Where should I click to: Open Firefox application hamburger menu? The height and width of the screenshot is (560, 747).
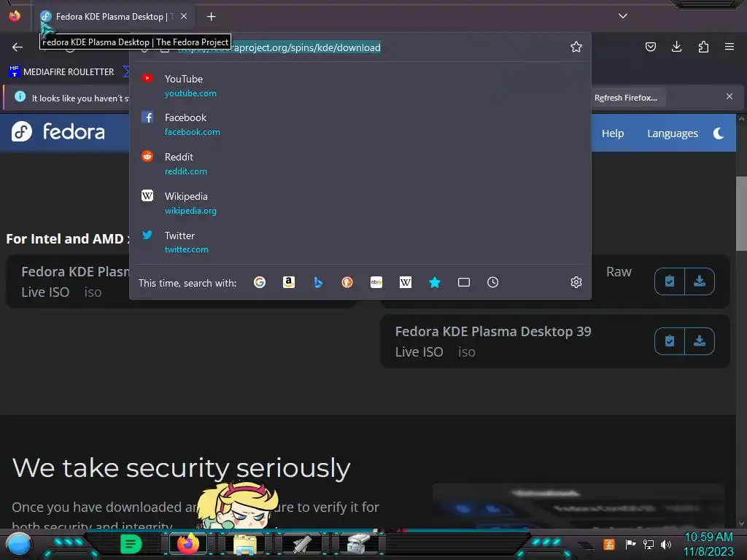coord(729,47)
